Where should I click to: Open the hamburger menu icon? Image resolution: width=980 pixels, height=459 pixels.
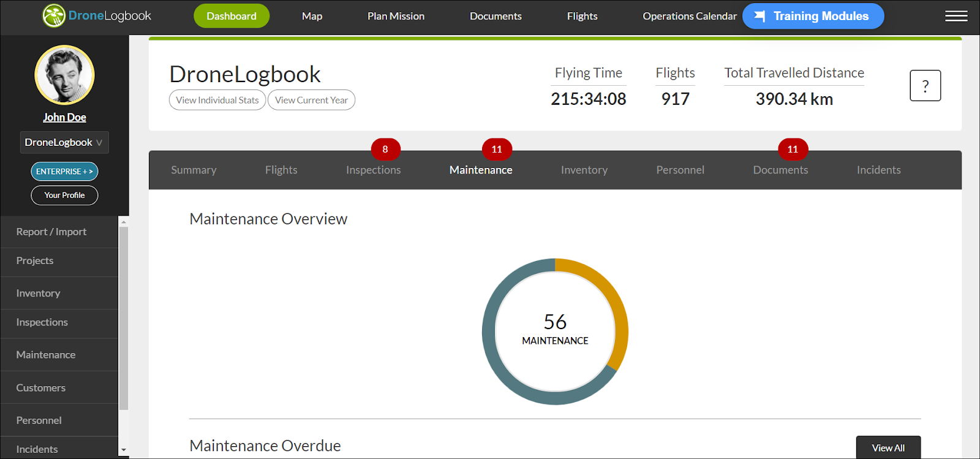(x=956, y=16)
